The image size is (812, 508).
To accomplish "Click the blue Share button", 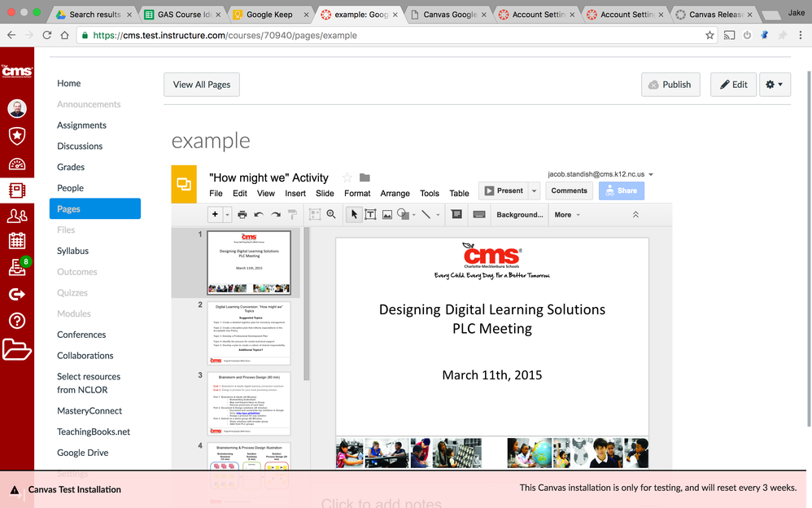I will pyautogui.click(x=622, y=190).
